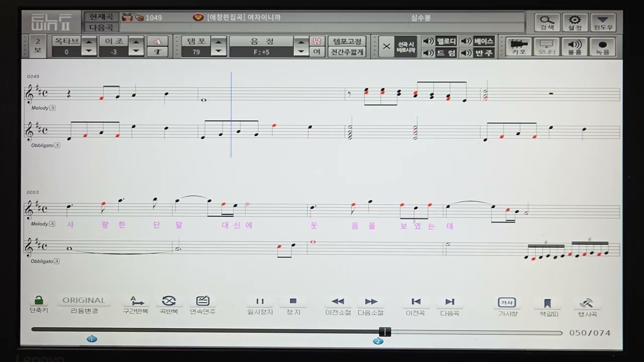
Task: Click the measure number 0053
Action: 33,192
